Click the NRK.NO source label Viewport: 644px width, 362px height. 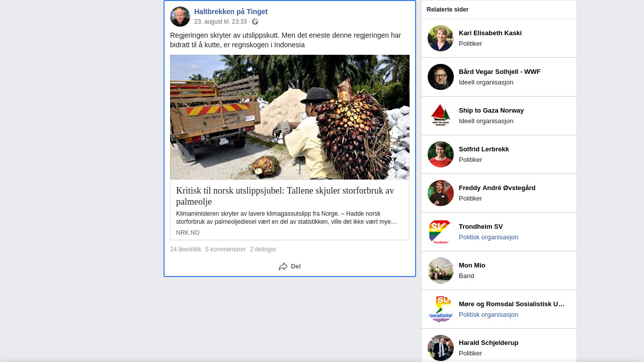click(188, 233)
